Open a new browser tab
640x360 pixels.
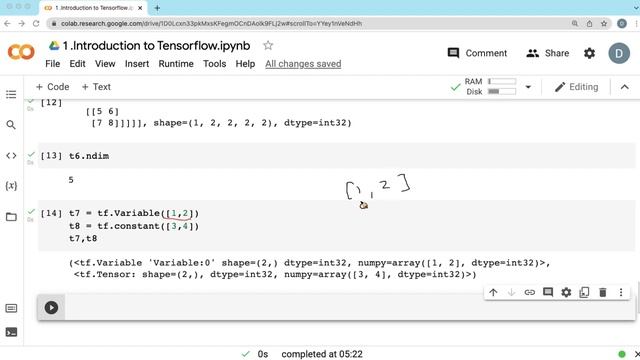pos(157,8)
